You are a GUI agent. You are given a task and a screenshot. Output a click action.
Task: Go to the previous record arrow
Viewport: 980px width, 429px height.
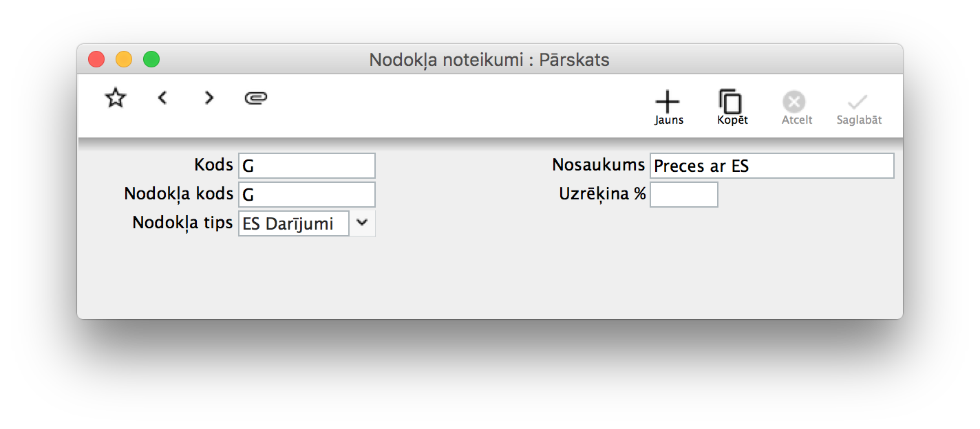(x=162, y=98)
